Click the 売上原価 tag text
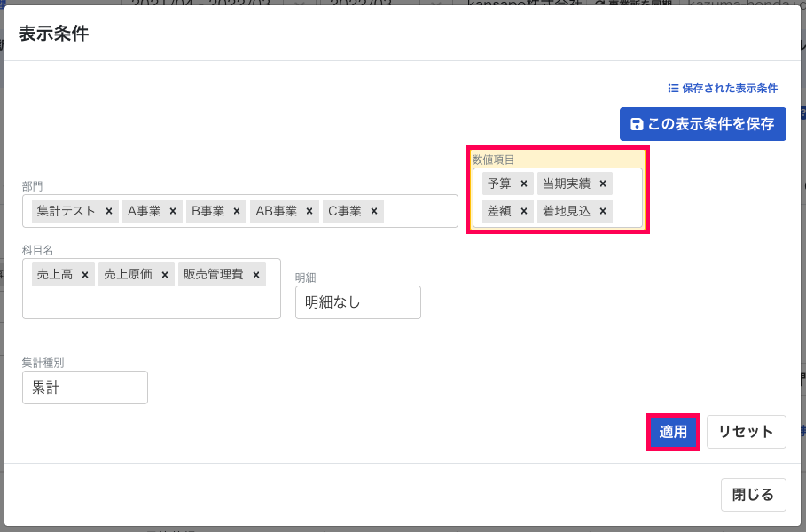The width and height of the screenshot is (806, 532). click(129, 275)
